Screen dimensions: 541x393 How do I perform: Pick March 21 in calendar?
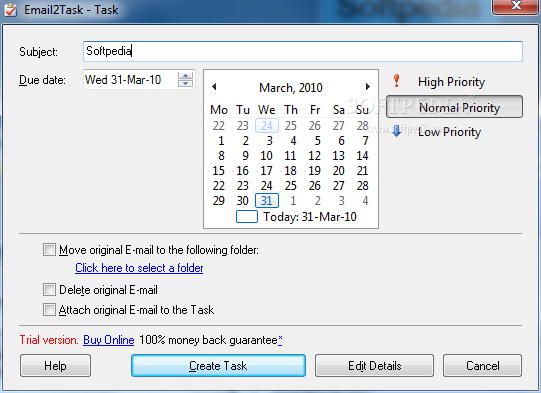pyautogui.click(x=362, y=170)
